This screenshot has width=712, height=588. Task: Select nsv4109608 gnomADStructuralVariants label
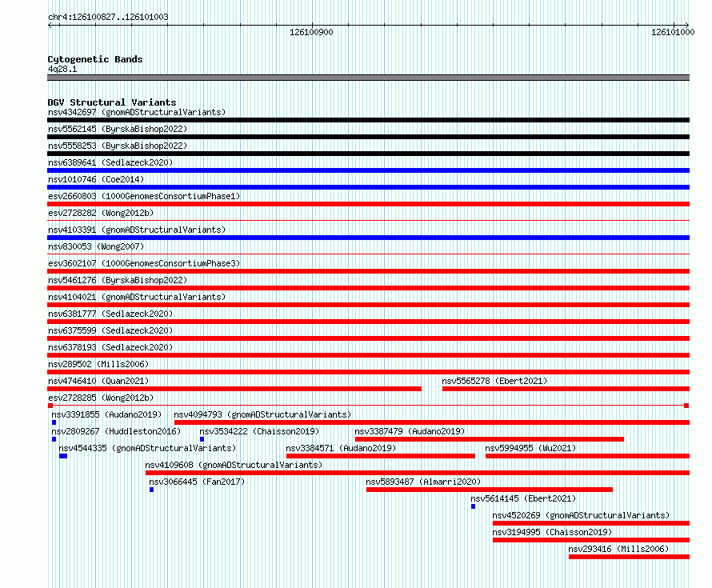click(234, 465)
